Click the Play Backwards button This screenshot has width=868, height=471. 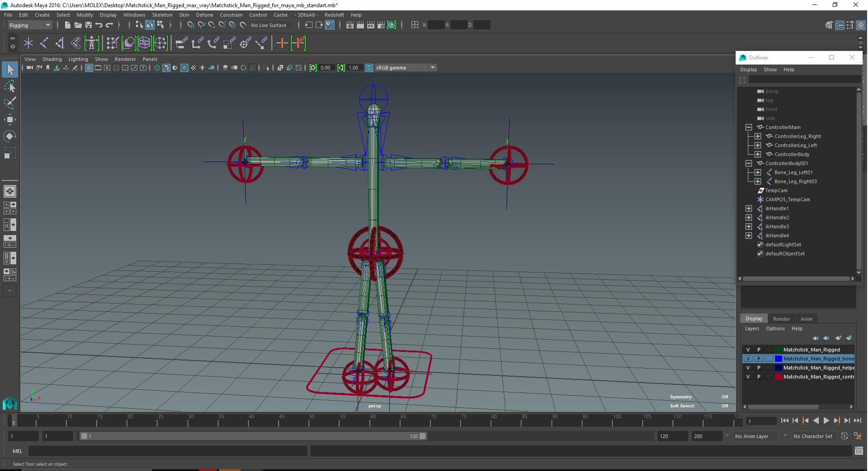pos(816,420)
